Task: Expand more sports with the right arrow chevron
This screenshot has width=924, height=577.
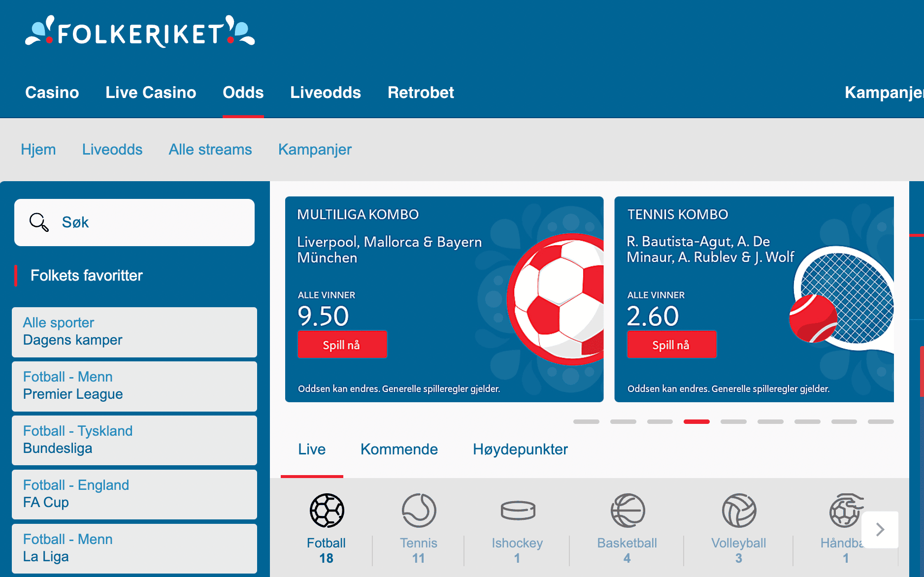Action: 880,529
